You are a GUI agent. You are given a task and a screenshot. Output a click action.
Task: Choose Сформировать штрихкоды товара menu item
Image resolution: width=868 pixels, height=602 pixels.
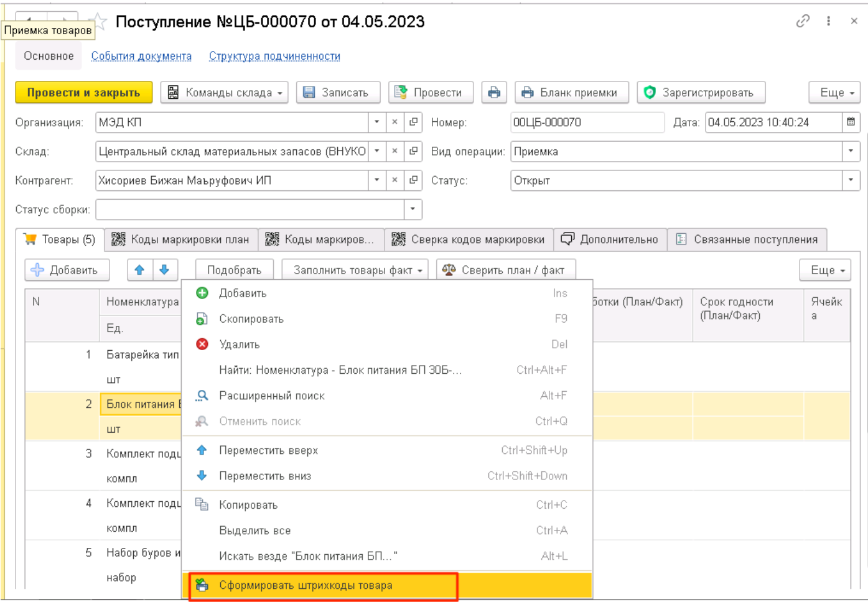click(x=386, y=585)
